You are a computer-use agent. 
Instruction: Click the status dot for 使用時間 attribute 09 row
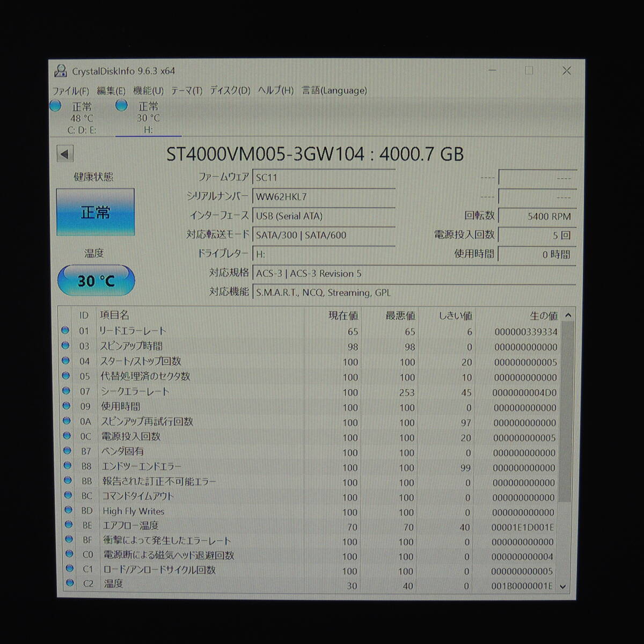(67, 406)
